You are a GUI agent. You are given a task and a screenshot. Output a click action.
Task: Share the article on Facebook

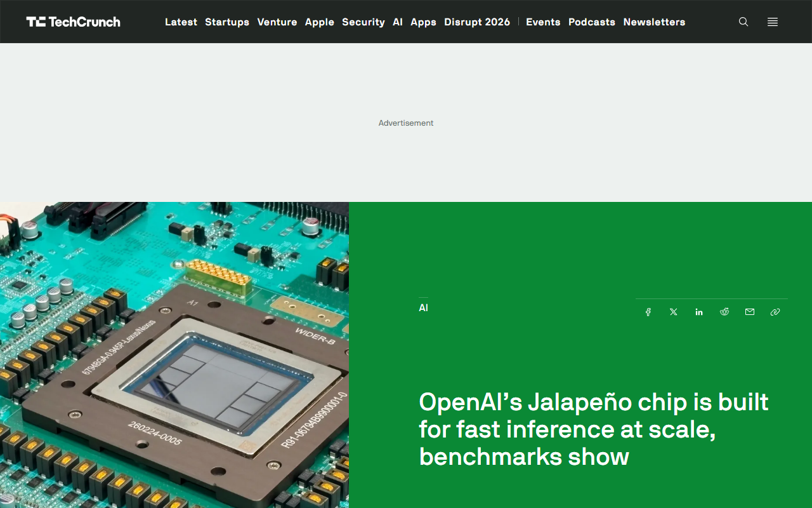pos(648,312)
